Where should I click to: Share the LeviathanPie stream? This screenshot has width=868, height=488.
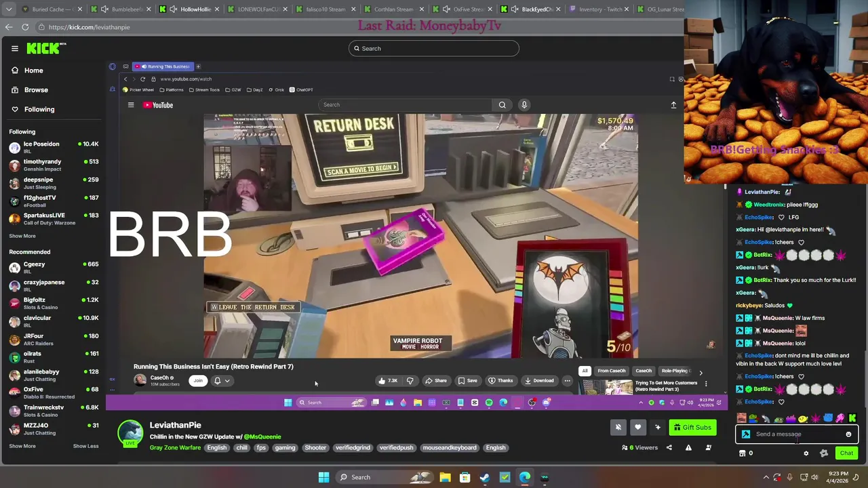[x=669, y=447]
